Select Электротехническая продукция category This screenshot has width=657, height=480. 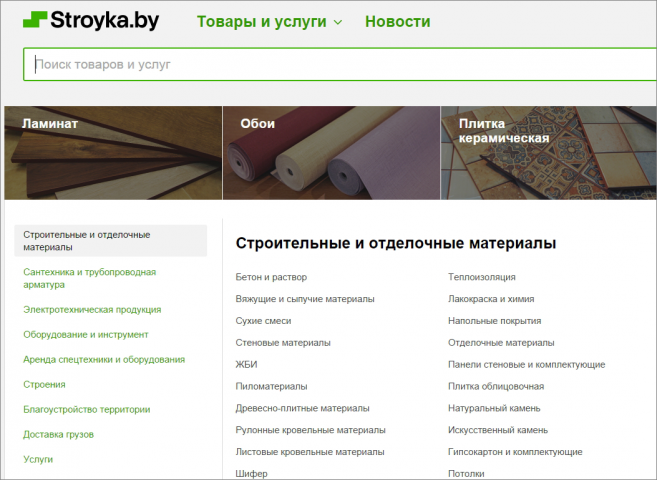point(92,310)
